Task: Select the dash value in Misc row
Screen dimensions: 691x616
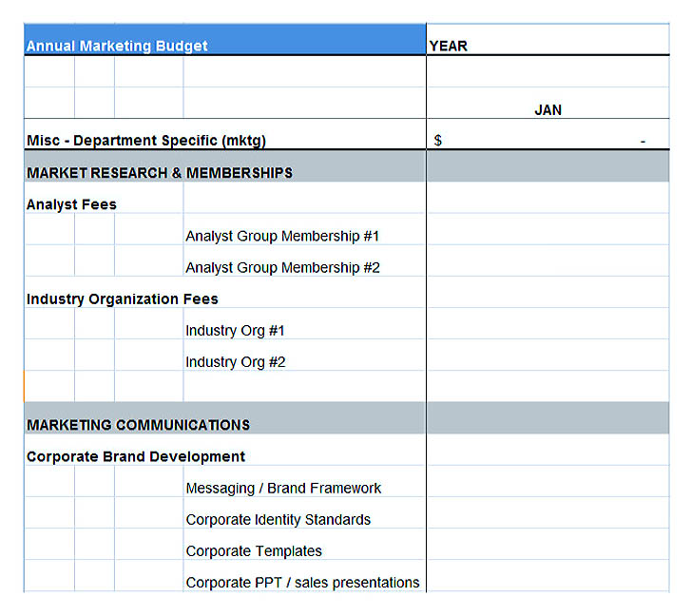Action: [643, 142]
